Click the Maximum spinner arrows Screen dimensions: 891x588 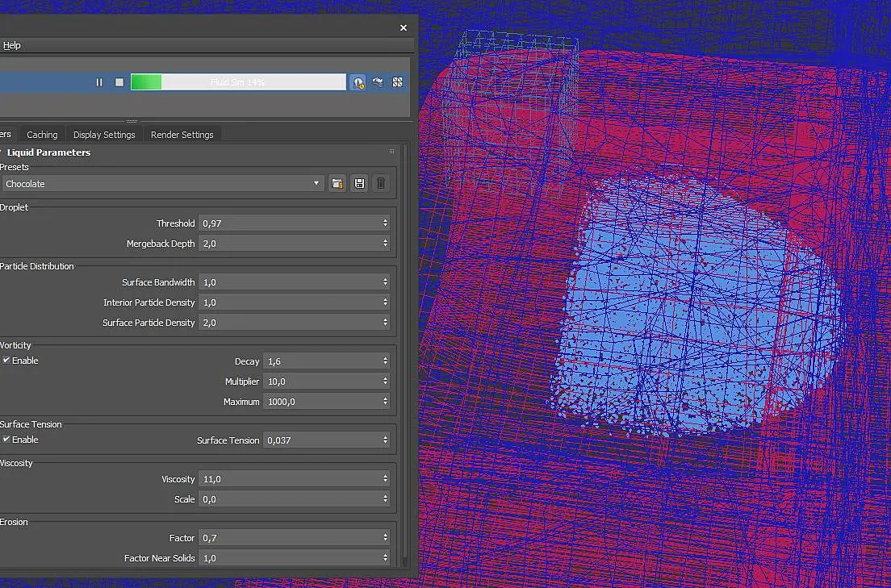(385, 401)
